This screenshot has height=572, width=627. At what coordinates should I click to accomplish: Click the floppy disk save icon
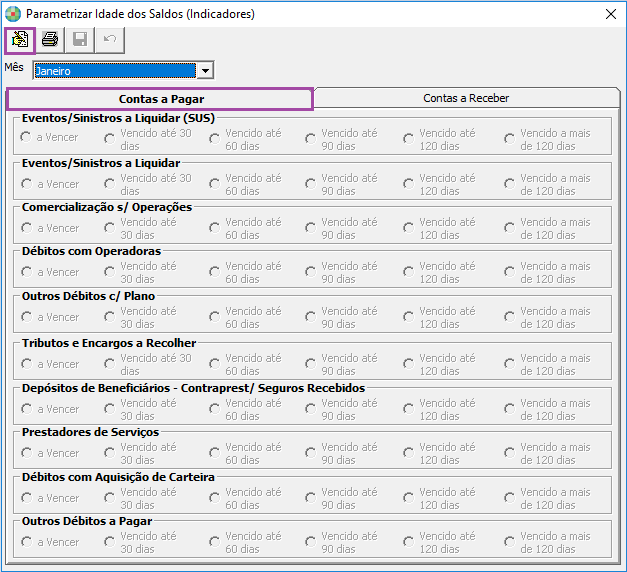tap(79, 40)
